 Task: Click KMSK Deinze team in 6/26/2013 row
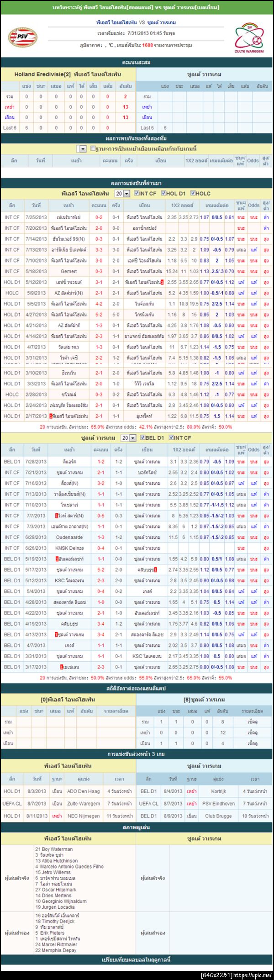tap(69, 548)
